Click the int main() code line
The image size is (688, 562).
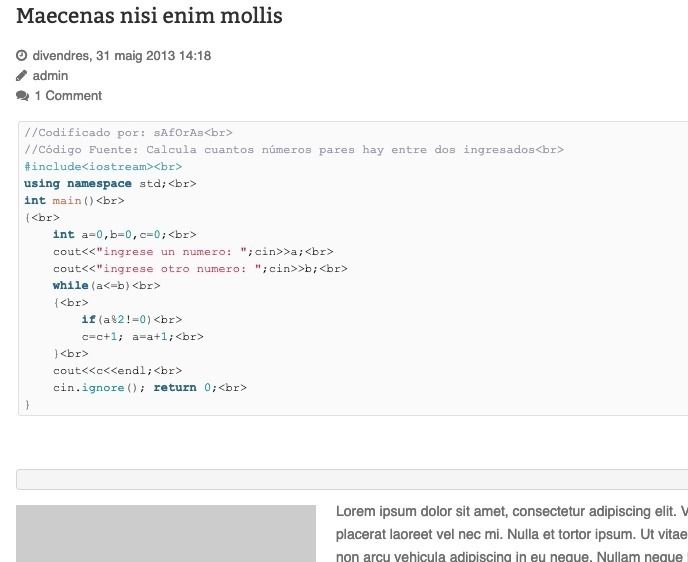pos(74,200)
